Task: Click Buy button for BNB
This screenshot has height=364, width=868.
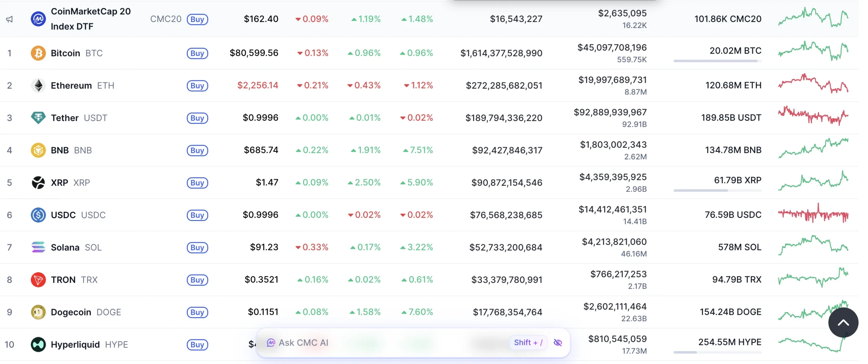Action: point(197,150)
